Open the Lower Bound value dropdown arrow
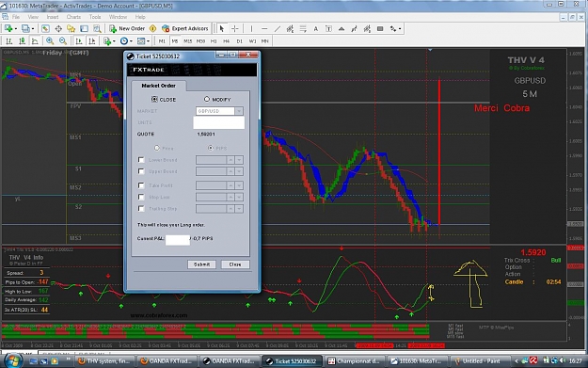The height and width of the screenshot is (368, 588). click(239, 160)
